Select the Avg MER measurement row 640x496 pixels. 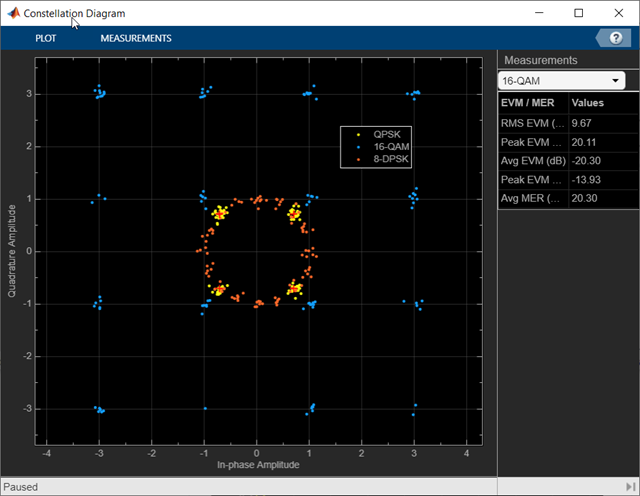[532, 199]
